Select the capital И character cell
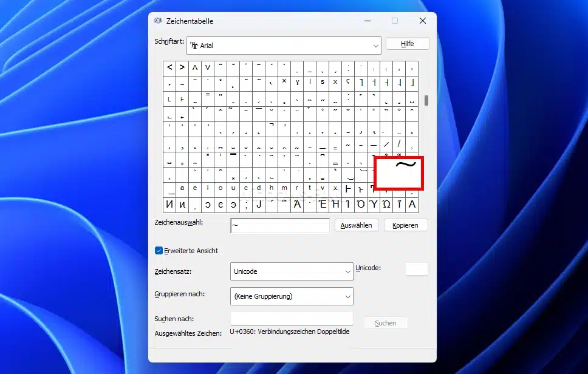 tap(169, 205)
